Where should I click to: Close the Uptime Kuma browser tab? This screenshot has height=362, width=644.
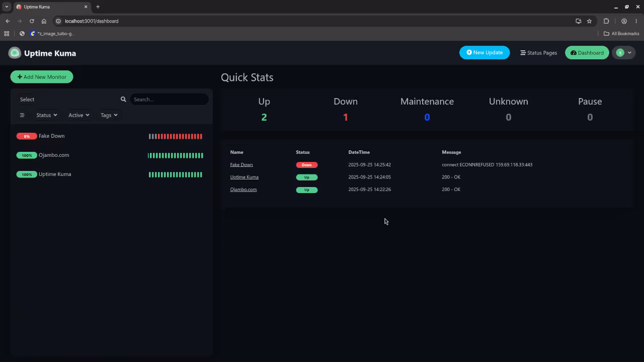click(x=86, y=7)
